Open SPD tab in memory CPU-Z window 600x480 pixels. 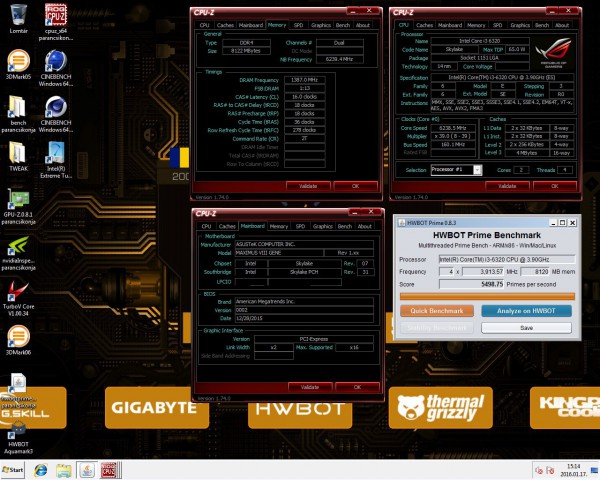coord(298,25)
